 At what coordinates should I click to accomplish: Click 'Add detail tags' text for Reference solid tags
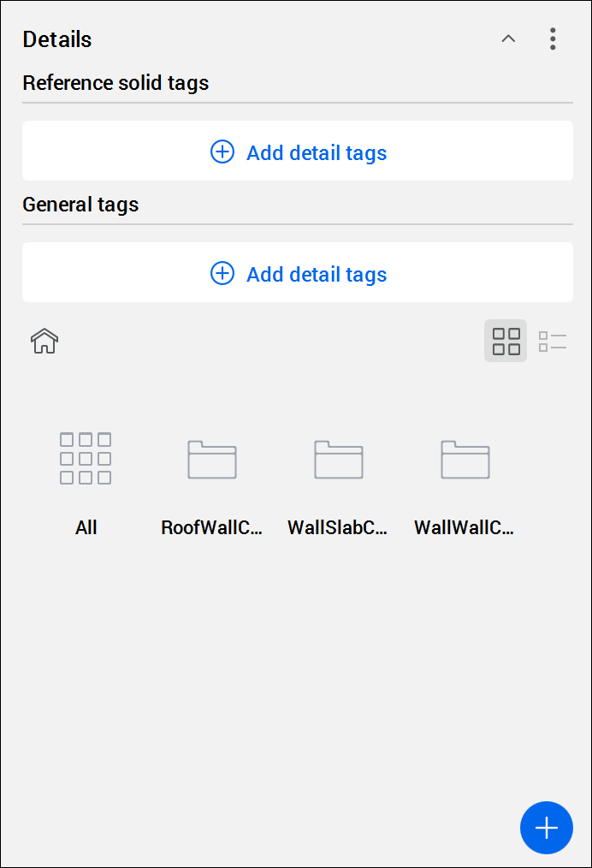[x=317, y=153]
